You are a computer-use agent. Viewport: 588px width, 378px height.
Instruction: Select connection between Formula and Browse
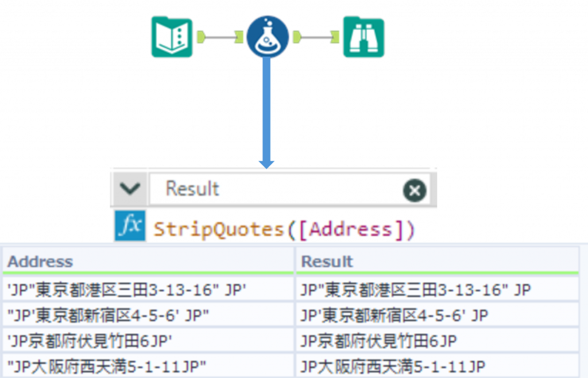click(317, 38)
